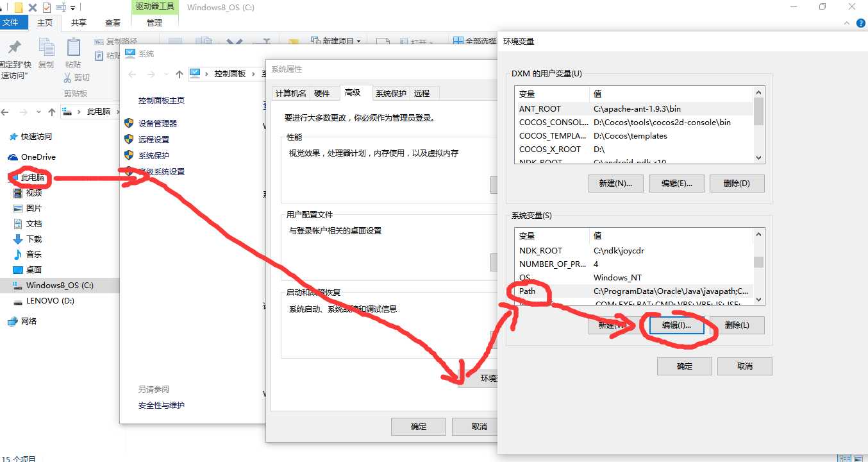Click Delete (删除(D)) for user variables
The height and width of the screenshot is (462, 868).
tap(737, 183)
